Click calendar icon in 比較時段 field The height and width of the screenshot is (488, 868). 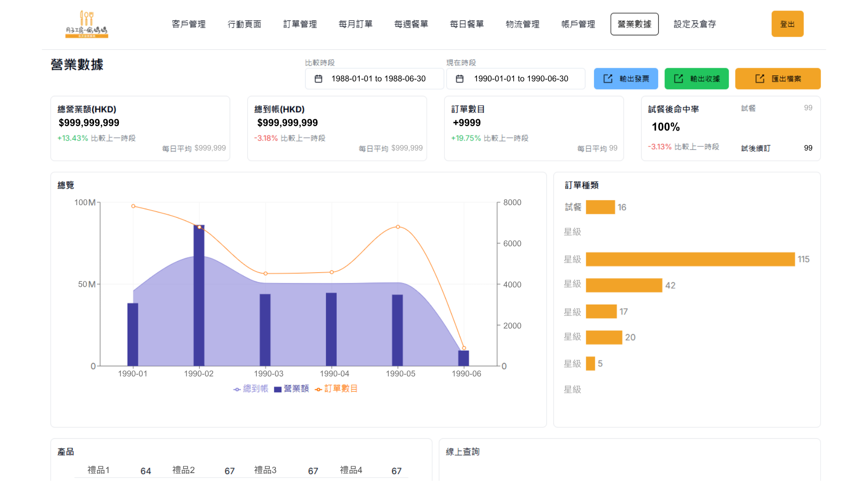tap(318, 79)
